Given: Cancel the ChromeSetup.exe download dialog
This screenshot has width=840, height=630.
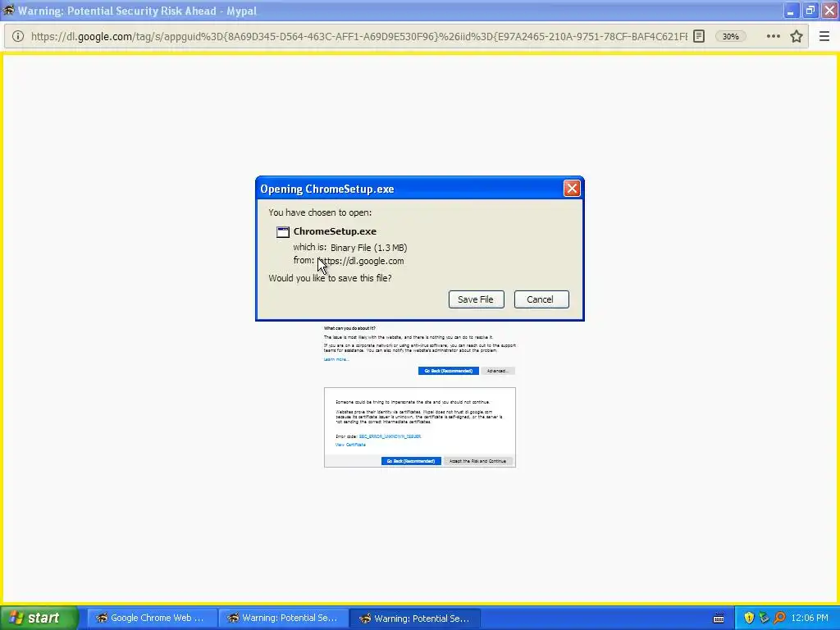Looking at the screenshot, I should 541,299.
